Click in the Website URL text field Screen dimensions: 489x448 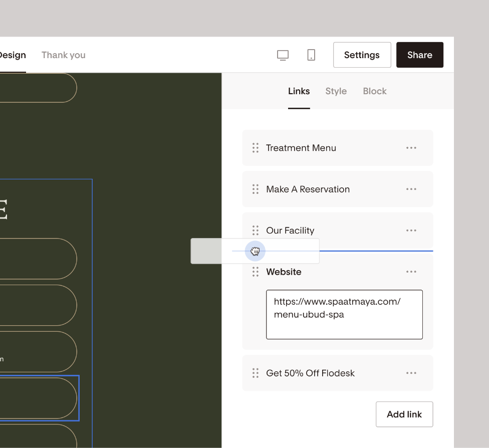pos(344,315)
